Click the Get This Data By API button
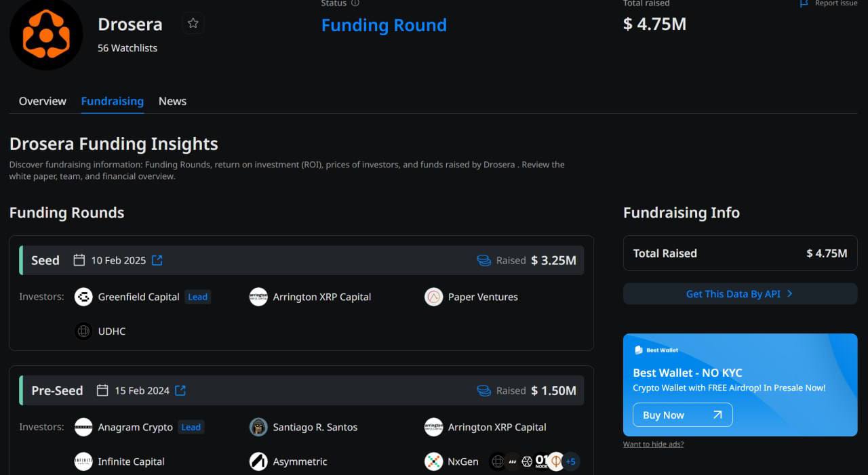Image resolution: width=868 pixels, height=475 pixels. 740,294
